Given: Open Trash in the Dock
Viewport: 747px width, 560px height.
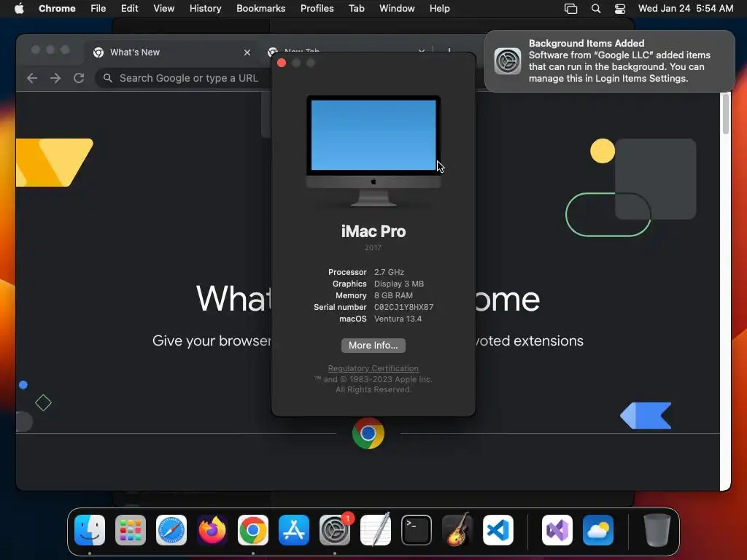Looking at the screenshot, I should 657,530.
